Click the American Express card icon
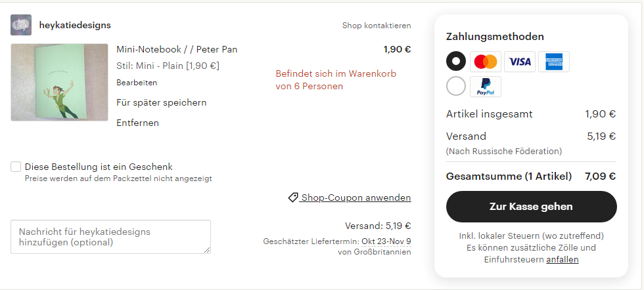Screen dimensions: 644x290 pyautogui.click(x=553, y=62)
